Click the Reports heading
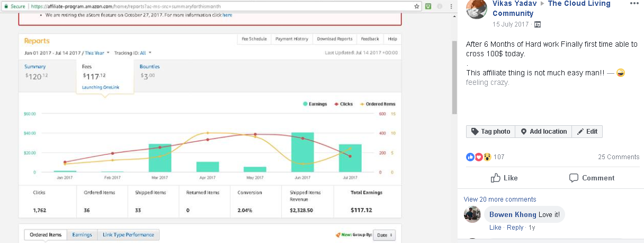 (37, 41)
